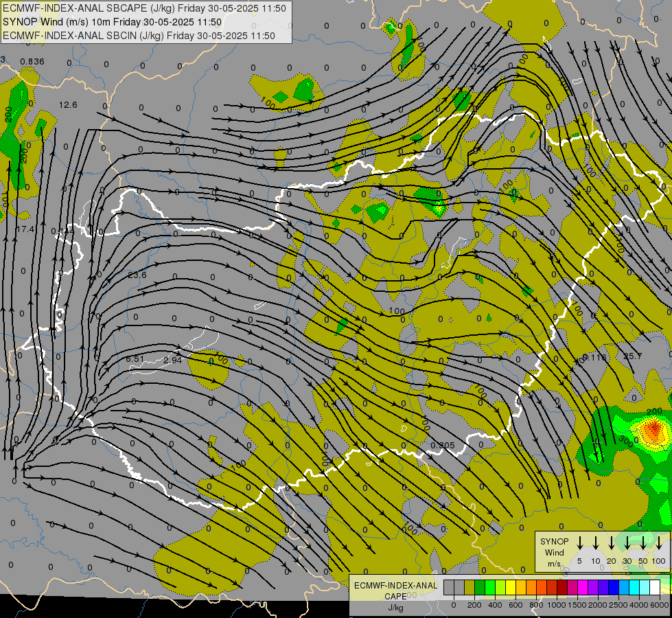Click the SBCAPE title line at top
Viewport: 672px width, 618px height.
point(144,8)
